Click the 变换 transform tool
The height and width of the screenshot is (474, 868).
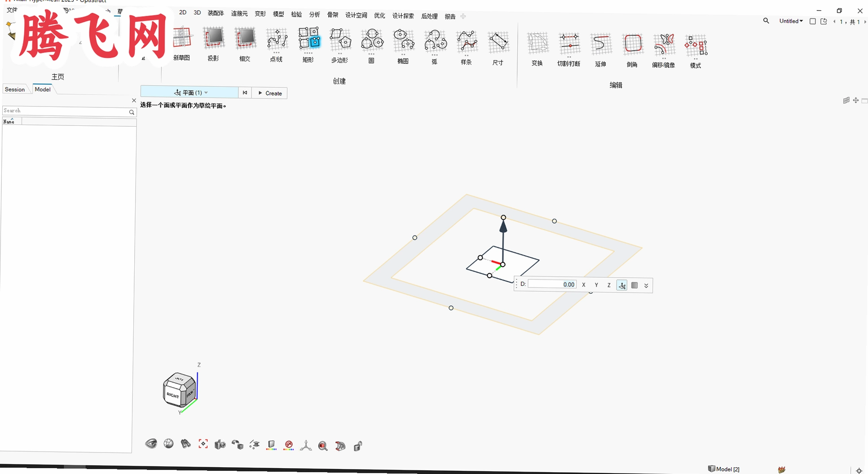538,49
